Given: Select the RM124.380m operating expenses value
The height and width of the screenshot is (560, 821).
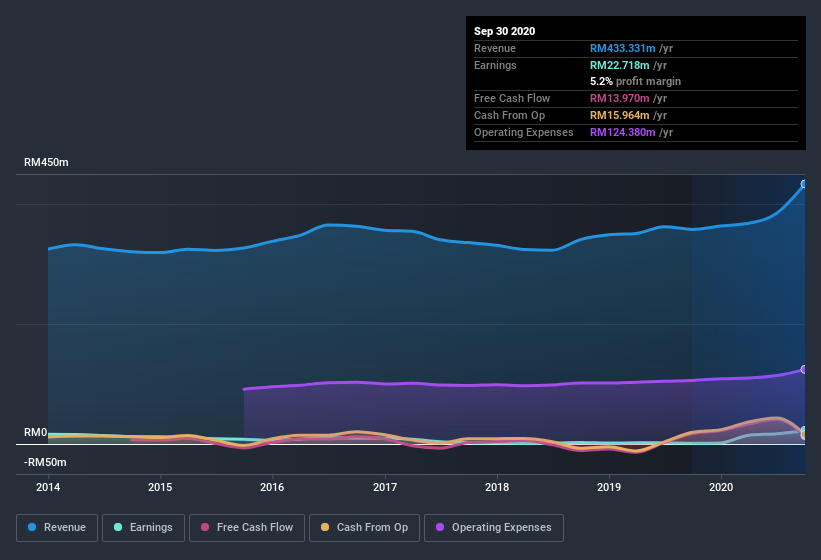Looking at the screenshot, I should [x=623, y=132].
